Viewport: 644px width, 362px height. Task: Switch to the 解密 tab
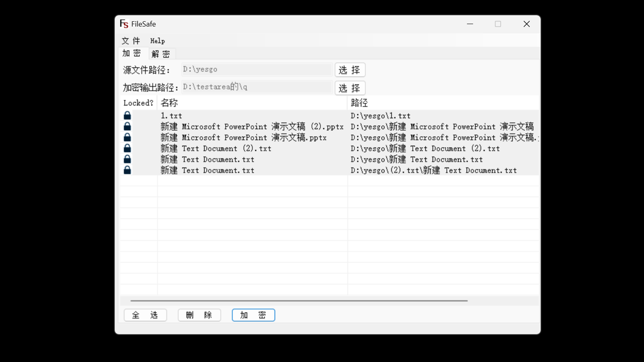(160, 54)
